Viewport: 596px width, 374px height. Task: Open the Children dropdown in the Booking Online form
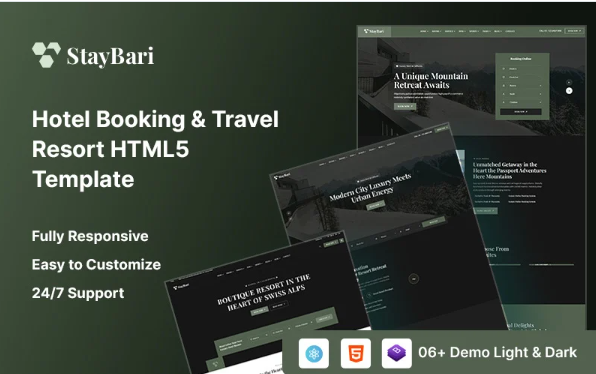522,102
